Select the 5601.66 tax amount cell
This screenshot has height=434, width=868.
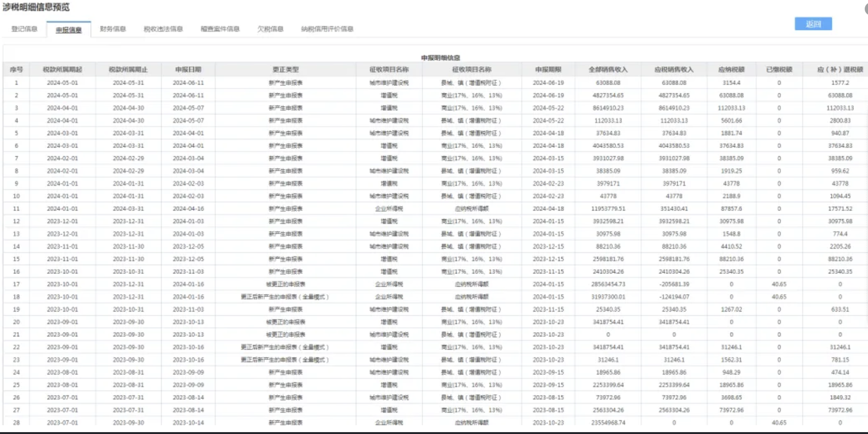(x=731, y=121)
